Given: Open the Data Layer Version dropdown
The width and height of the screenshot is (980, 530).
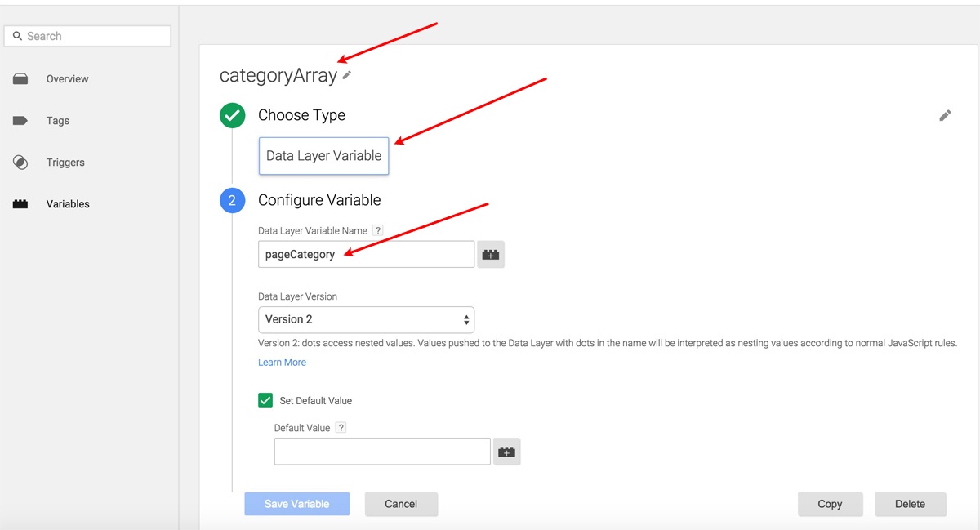Looking at the screenshot, I should [366, 319].
